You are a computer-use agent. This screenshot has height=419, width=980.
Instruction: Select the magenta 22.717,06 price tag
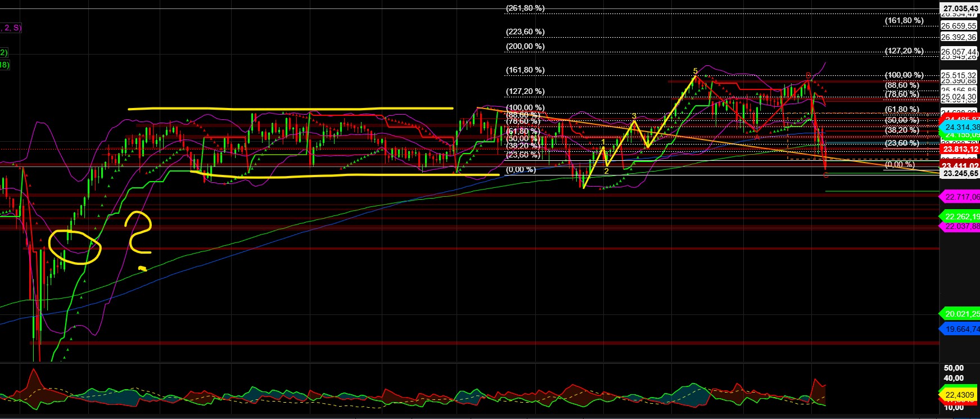click(960, 197)
